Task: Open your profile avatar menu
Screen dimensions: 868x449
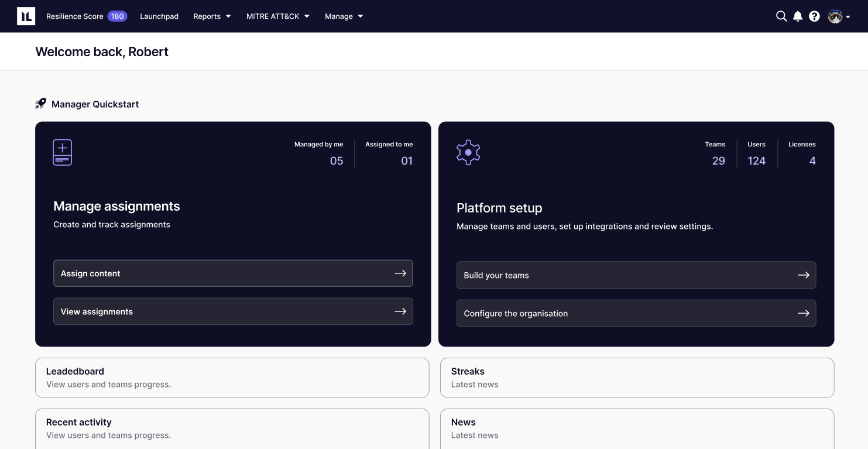Action: (x=837, y=16)
